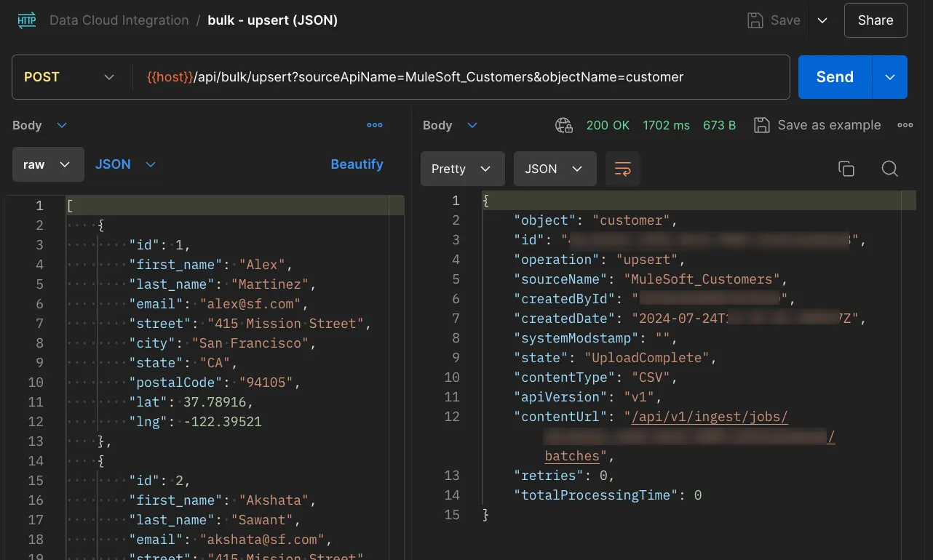This screenshot has width=933, height=560.
Task: Click the Share button
Action: click(876, 20)
